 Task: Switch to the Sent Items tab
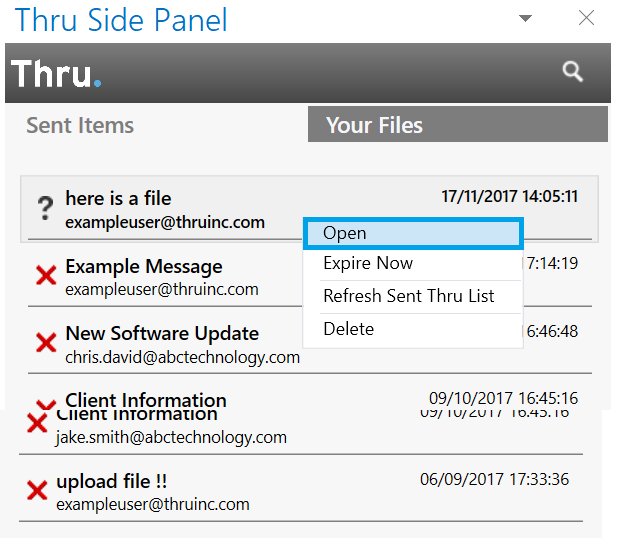pos(80,126)
